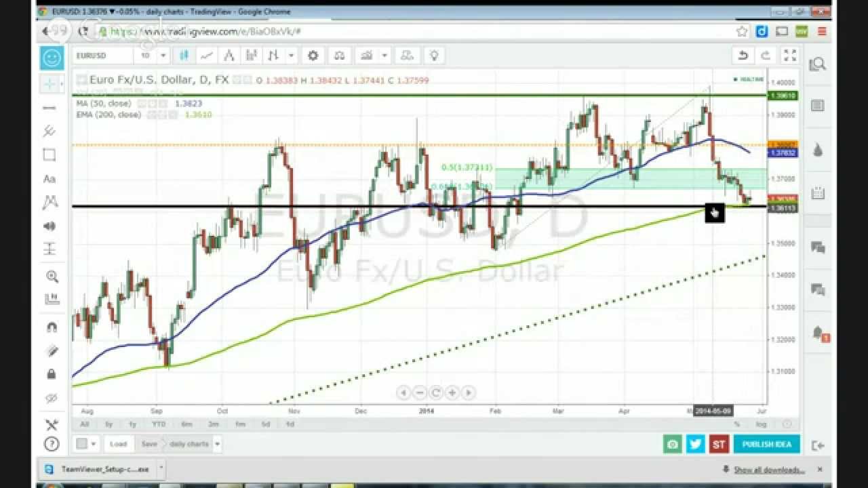This screenshot has width=868, height=488.
Task: Toggle fullscreen chart mode
Action: click(x=790, y=56)
